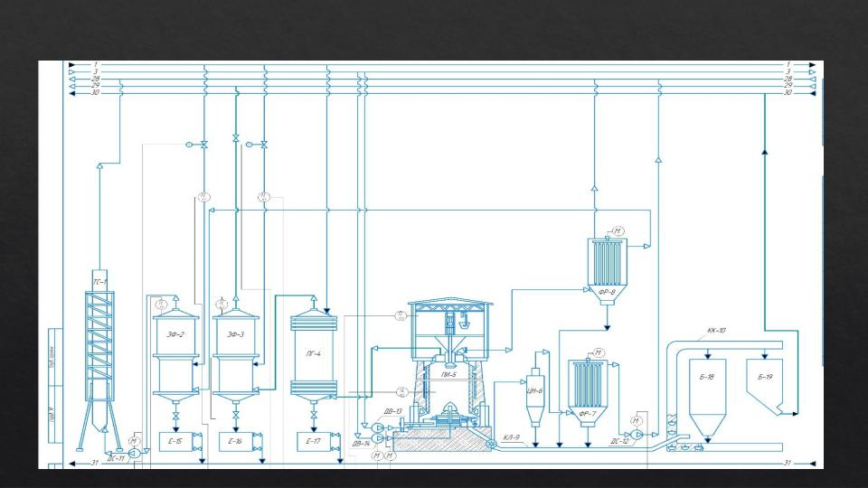Click the Е-16 tank label
Image resolution: width=868 pixels, height=488 pixels.
point(235,441)
